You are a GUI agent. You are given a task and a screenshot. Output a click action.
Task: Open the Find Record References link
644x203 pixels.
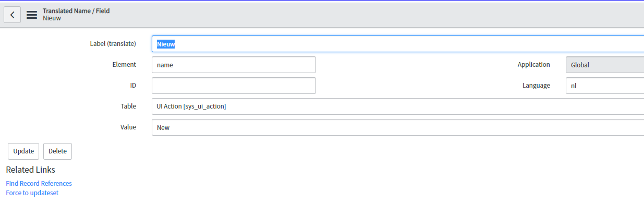39,183
